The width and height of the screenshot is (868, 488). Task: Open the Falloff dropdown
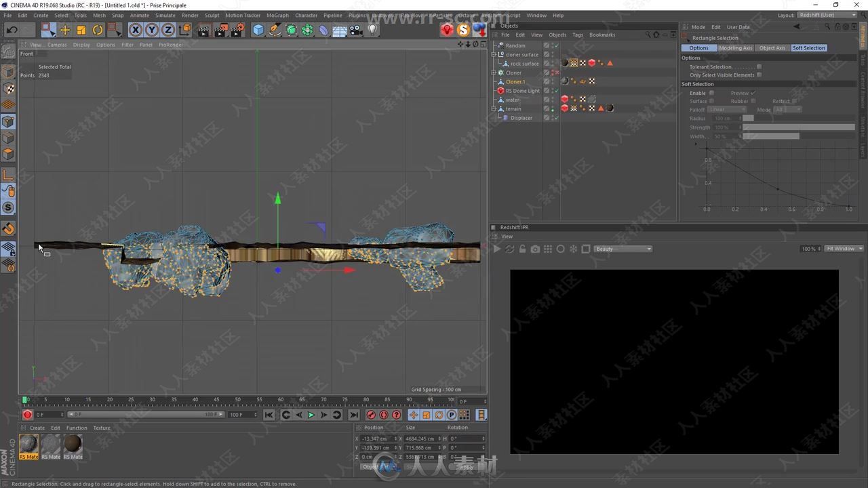[726, 109]
